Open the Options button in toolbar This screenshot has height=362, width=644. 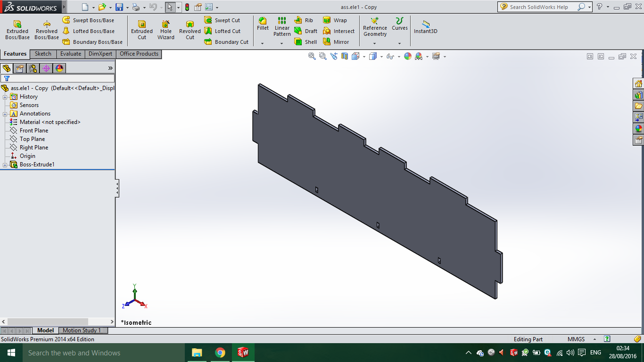209,7
